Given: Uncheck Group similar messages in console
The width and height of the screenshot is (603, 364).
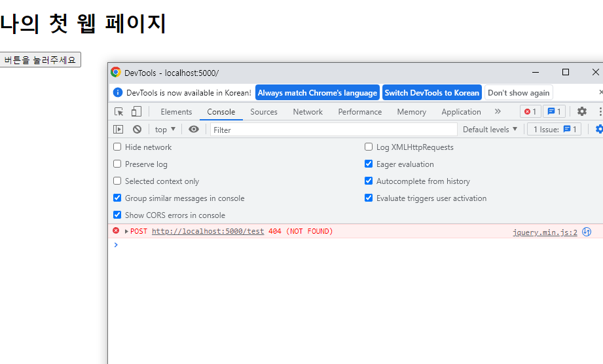Looking at the screenshot, I should tap(117, 198).
